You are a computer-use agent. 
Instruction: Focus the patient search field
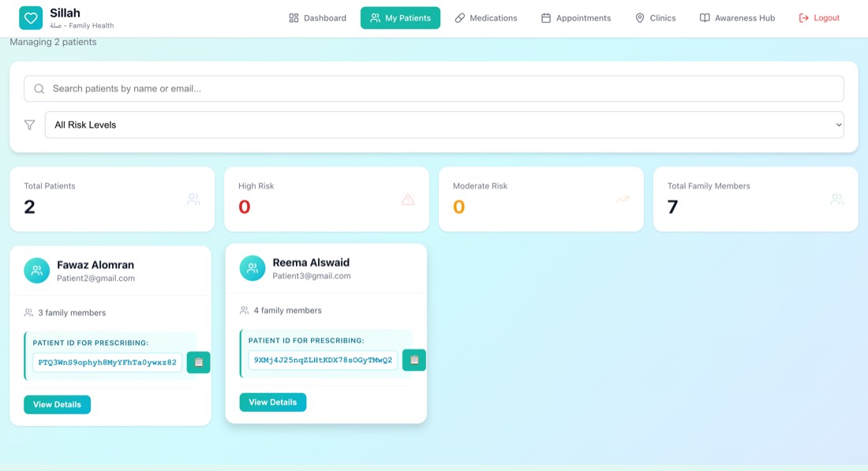pos(433,88)
